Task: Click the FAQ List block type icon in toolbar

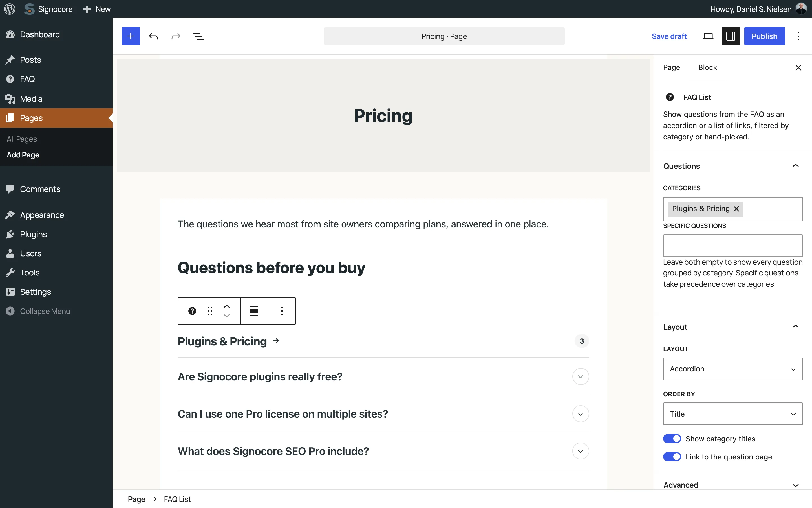Action: pyautogui.click(x=192, y=311)
